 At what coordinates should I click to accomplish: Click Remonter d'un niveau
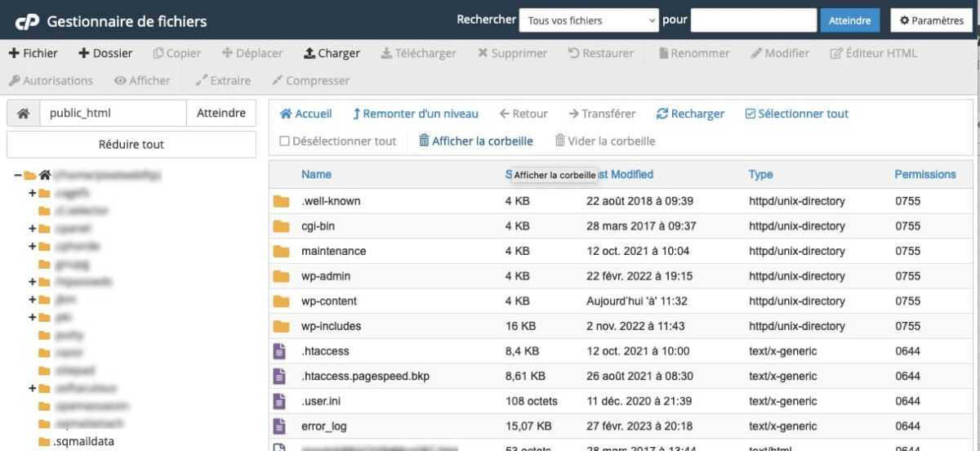[x=416, y=114]
